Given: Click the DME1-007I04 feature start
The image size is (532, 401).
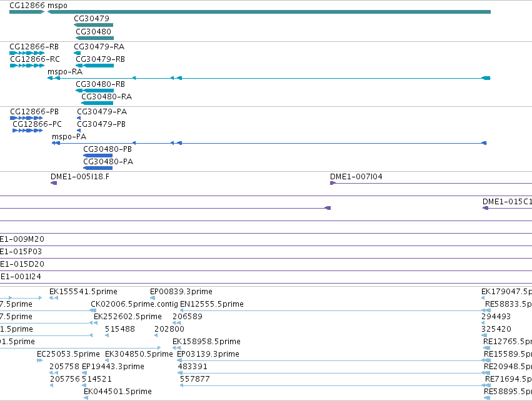Looking at the screenshot, I should (x=333, y=183).
